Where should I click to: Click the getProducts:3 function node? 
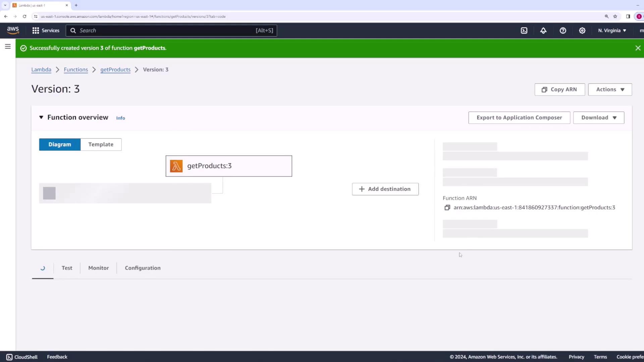pyautogui.click(x=229, y=166)
